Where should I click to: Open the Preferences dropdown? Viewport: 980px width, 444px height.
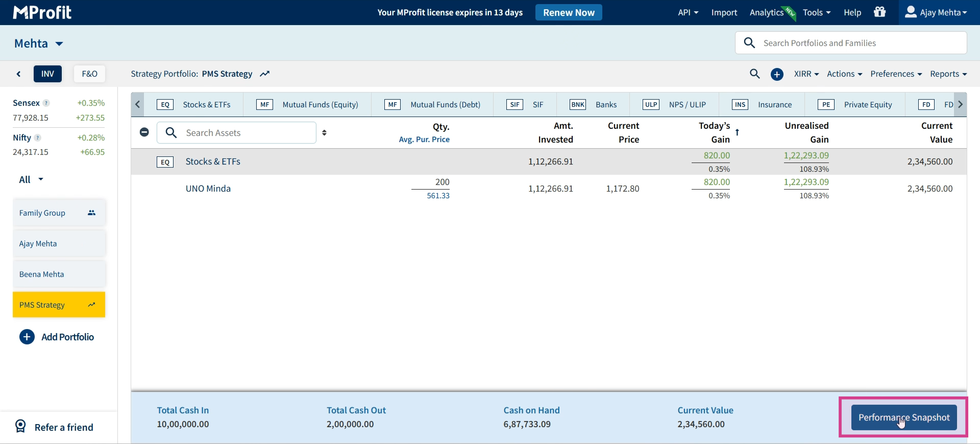pos(896,74)
